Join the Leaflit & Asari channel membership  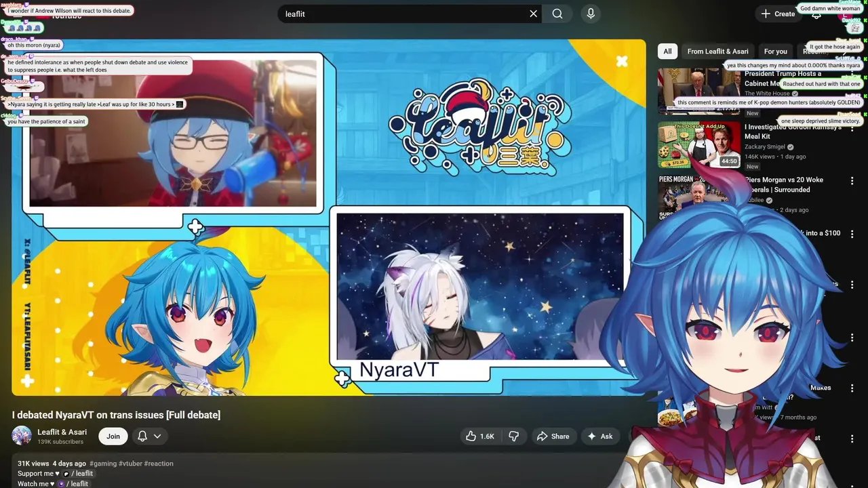point(113,436)
